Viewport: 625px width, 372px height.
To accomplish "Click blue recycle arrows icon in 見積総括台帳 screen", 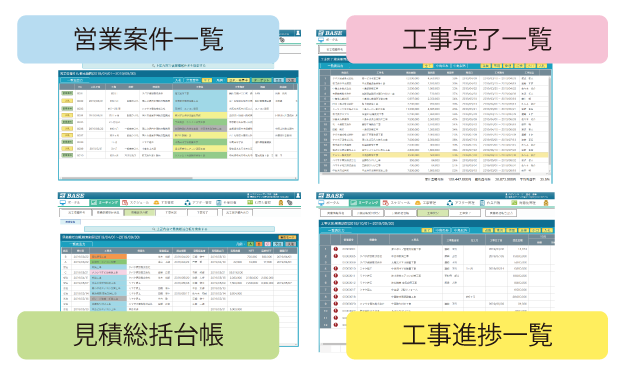I will point(187,203).
